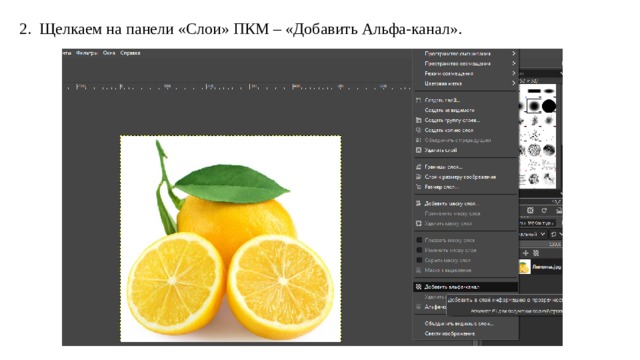Toggle the lock alpha checkerboard icon
Screen dimensions: 640x360
point(536,253)
